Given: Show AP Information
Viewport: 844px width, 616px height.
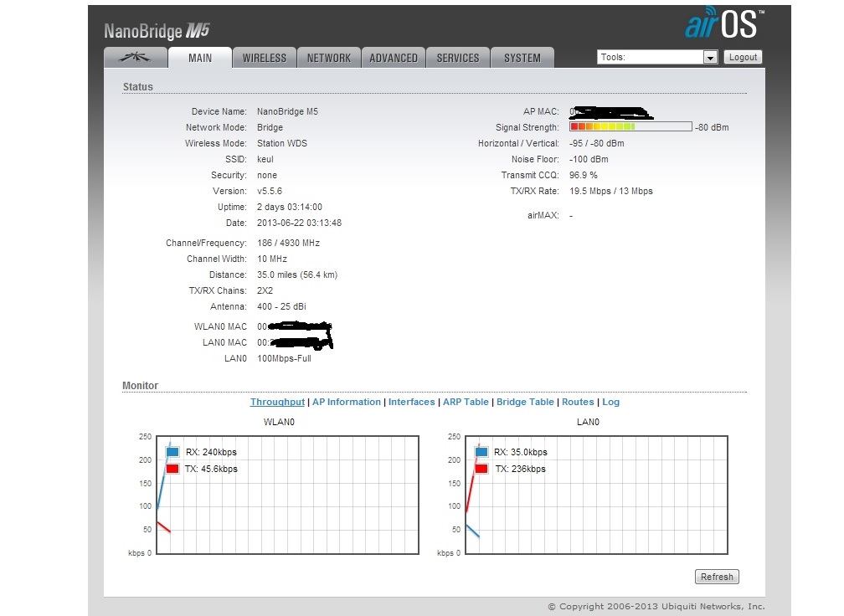Looking at the screenshot, I should [x=347, y=402].
